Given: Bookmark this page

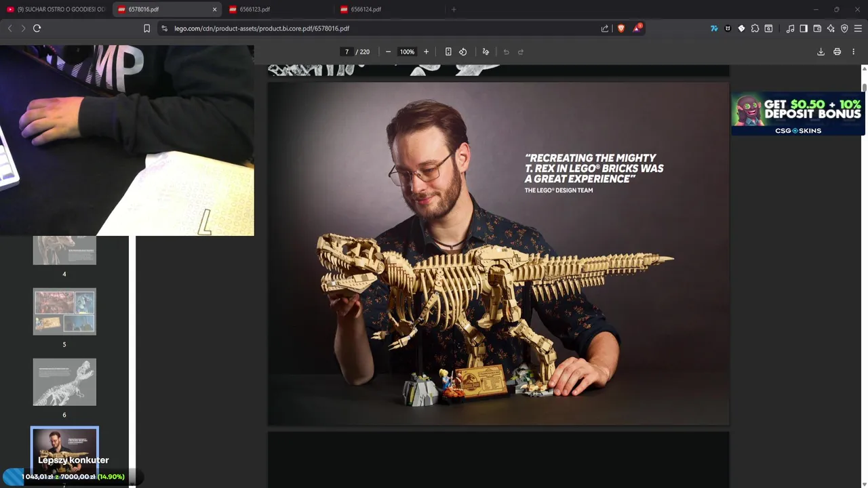Looking at the screenshot, I should 146,28.
